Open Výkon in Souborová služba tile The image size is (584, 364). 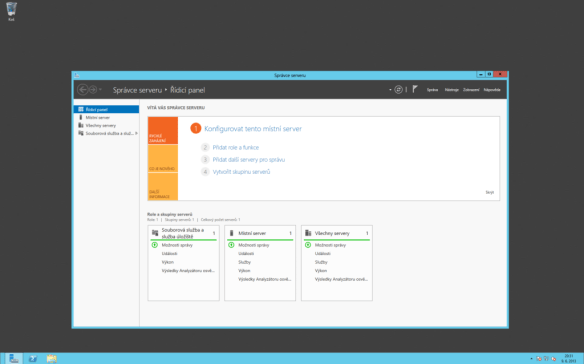pyautogui.click(x=168, y=262)
